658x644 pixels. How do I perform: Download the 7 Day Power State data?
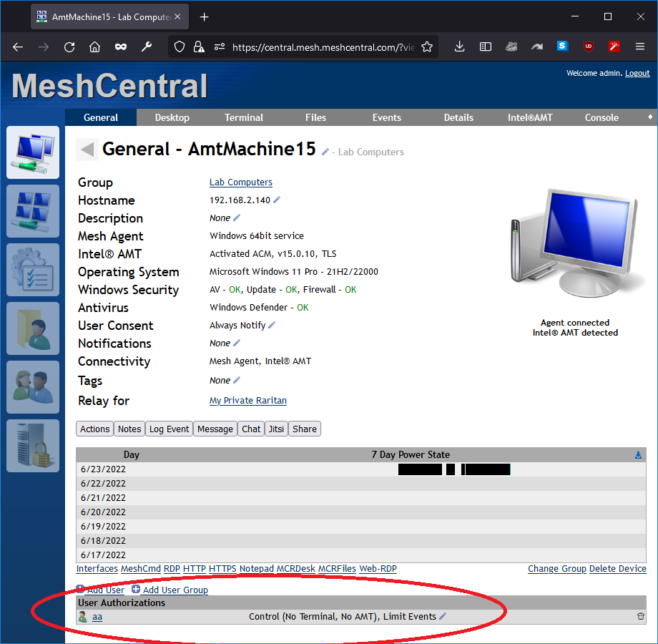(639, 454)
